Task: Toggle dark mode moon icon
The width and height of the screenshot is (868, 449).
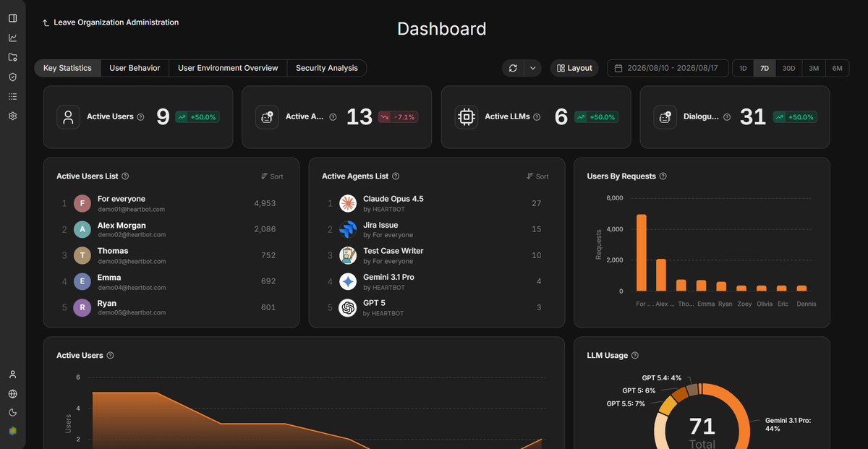Action: tap(12, 413)
